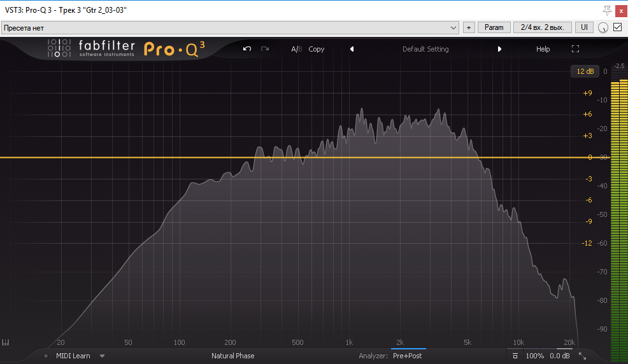Enter full screen mode via corner-brackets icon

pyautogui.click(x=576, y=49)
